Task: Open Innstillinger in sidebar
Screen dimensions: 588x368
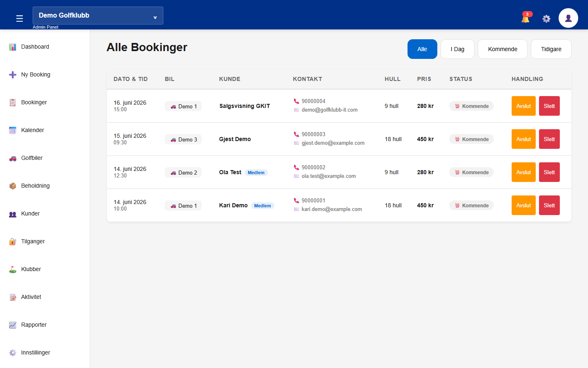Action: click(x=45, y=352)
